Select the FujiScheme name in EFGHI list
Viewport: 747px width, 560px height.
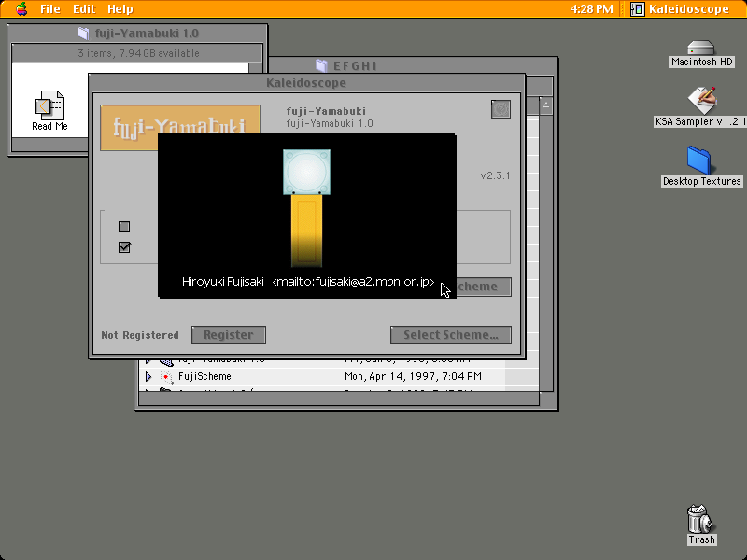coord(204,377)
